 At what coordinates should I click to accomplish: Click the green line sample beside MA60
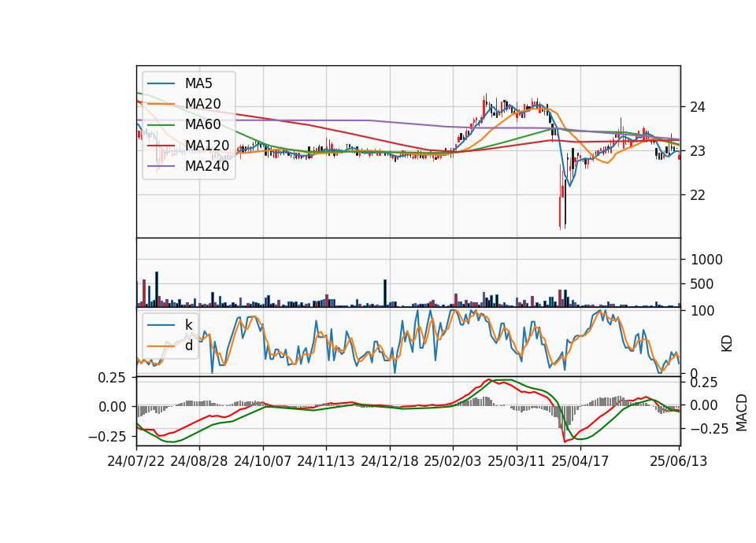pyautogui.click(x=161, y=125)
